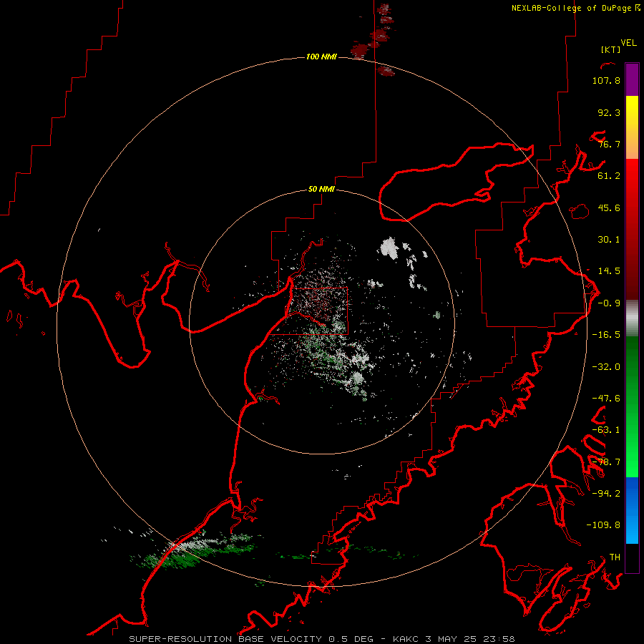Click the KAKC station identifier in caption
644x644 pixels.
click(x=406, y=639)
